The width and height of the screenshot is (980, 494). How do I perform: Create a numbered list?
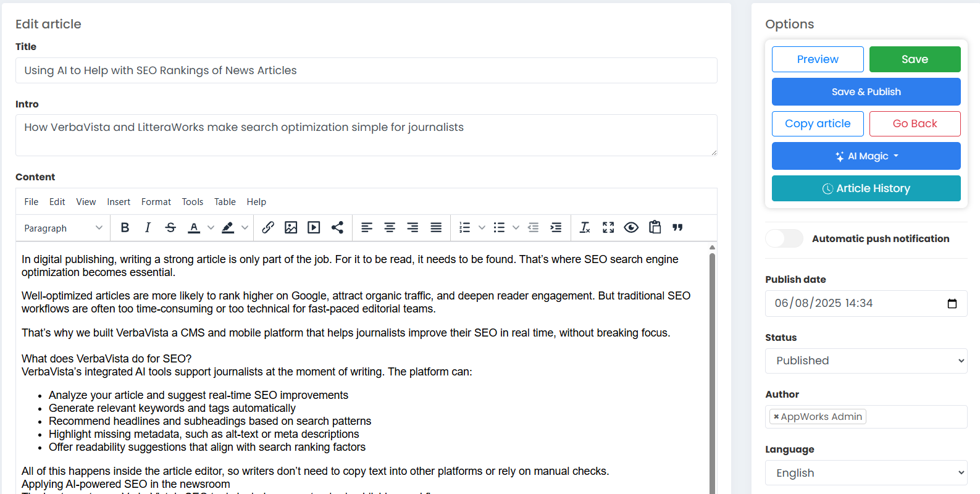(465, 228)
